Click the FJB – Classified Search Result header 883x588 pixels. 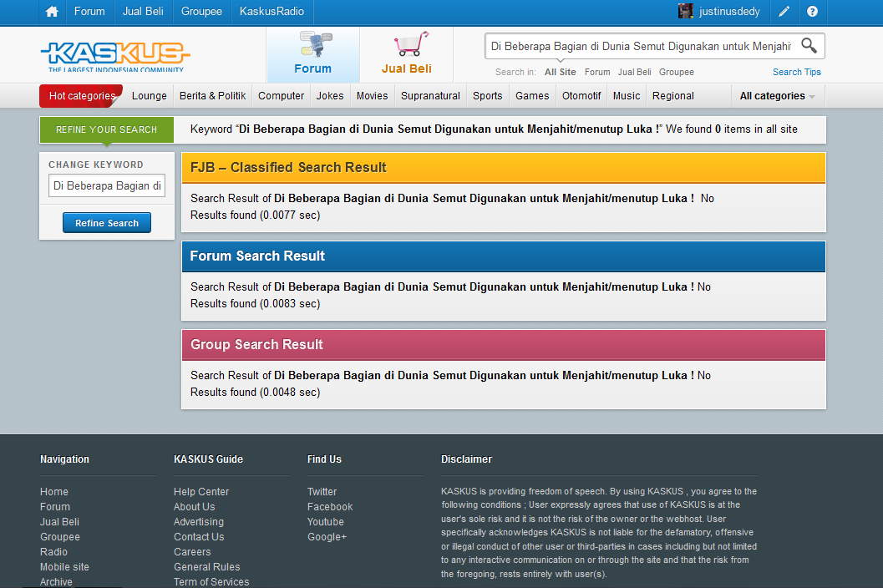(x=504, y=168)
